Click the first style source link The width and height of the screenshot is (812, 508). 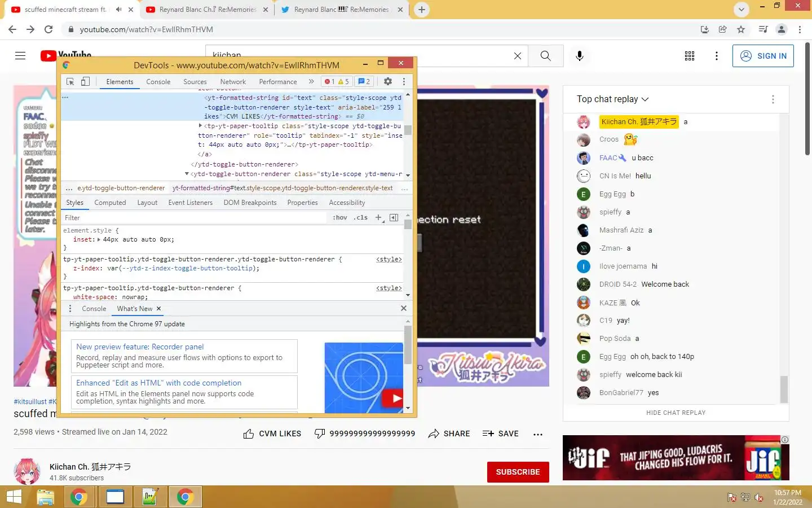pos(389,259)
